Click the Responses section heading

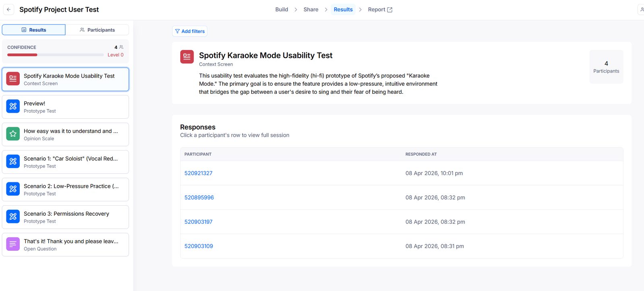pos(198,127)
